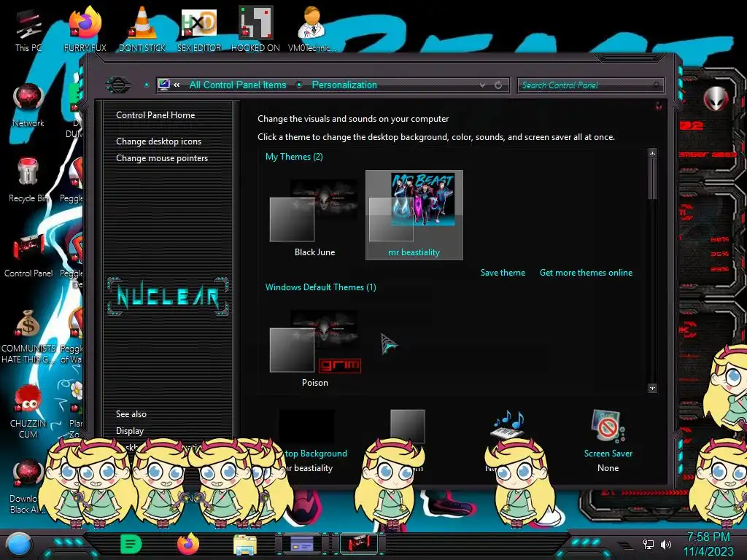Viewport: 747px width, 560px height.
Task: Open Change mouse pointers link
Action: tap(162, 158)
